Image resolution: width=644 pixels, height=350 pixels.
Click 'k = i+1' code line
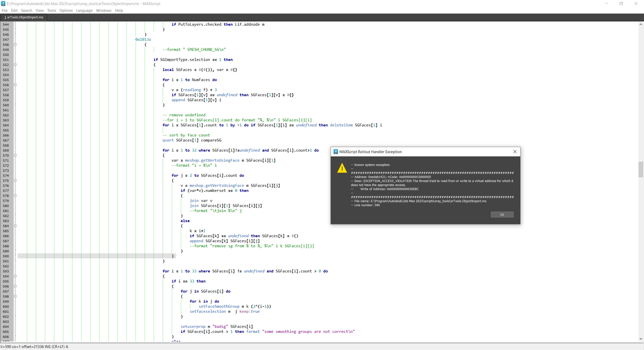click(197, 231)
